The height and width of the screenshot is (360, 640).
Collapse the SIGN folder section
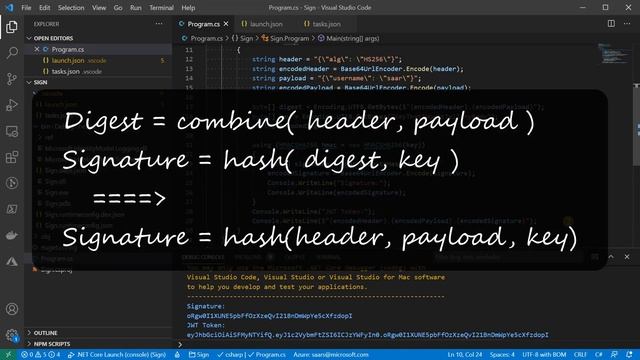(x=98, y=82)
